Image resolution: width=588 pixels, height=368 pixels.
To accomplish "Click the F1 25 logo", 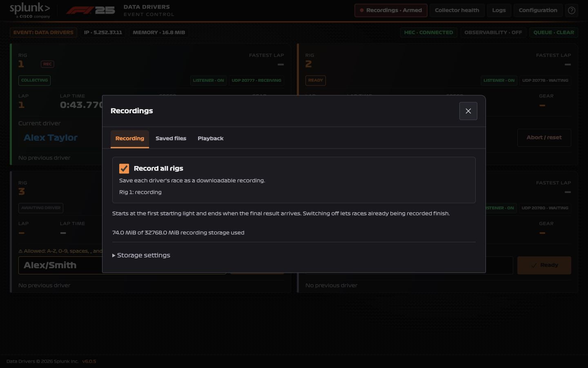I will (91, 10).
